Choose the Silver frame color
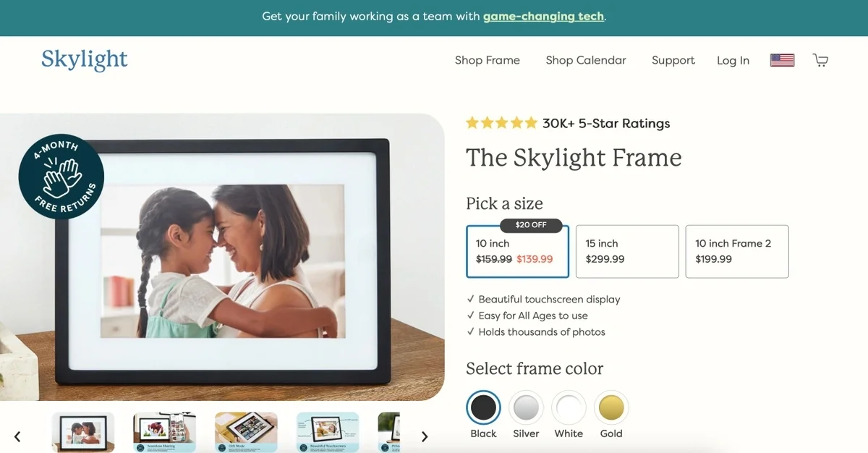 [526, 408]
